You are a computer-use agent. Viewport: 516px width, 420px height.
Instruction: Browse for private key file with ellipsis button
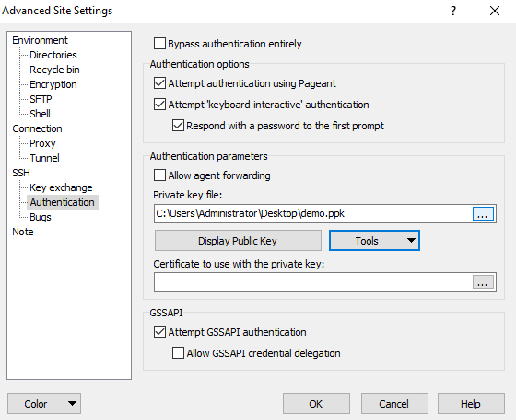click(x=483, y=214)
